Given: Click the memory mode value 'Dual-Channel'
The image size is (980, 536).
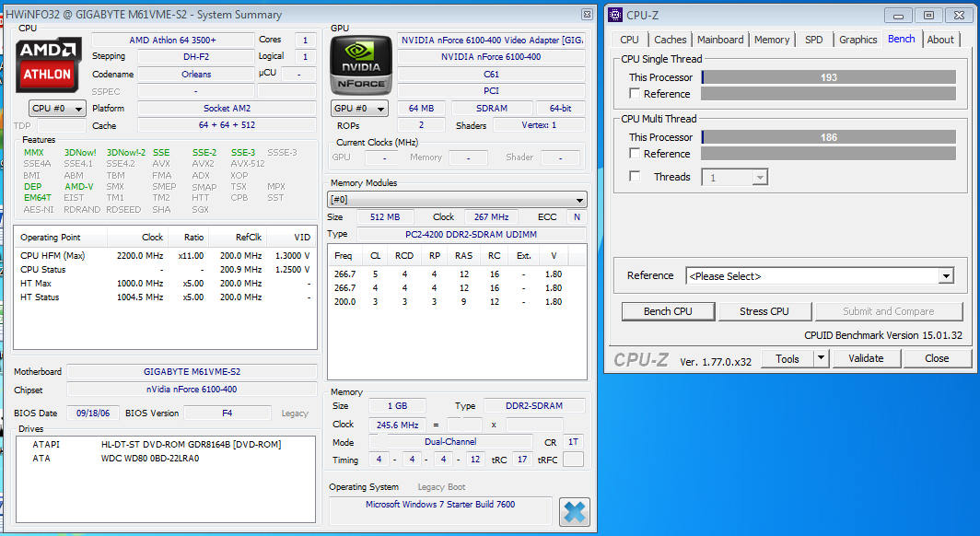Looking at the screenshot, I should pyautogui.click(x=450, y=442).
